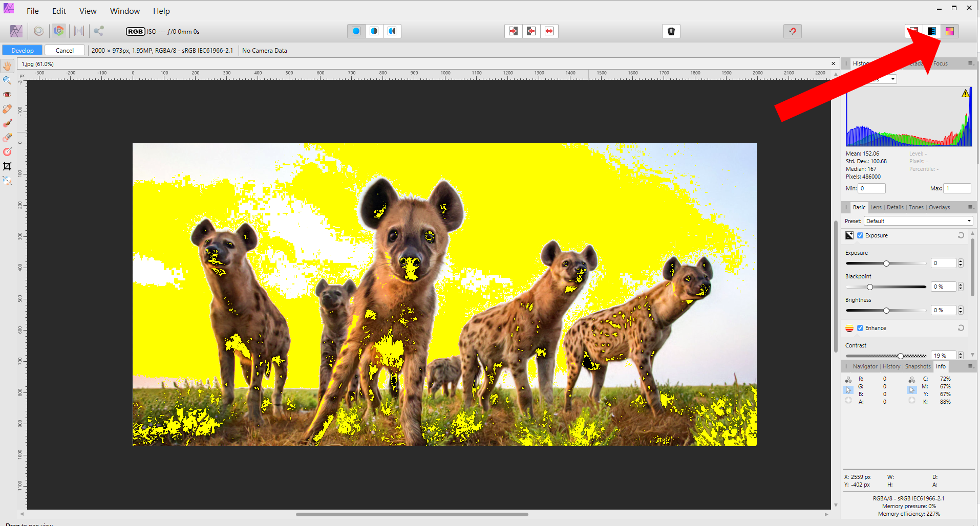980x526 pixels.
Task: Open the histogram channels dropdown
Action: (x=892, y=79)
